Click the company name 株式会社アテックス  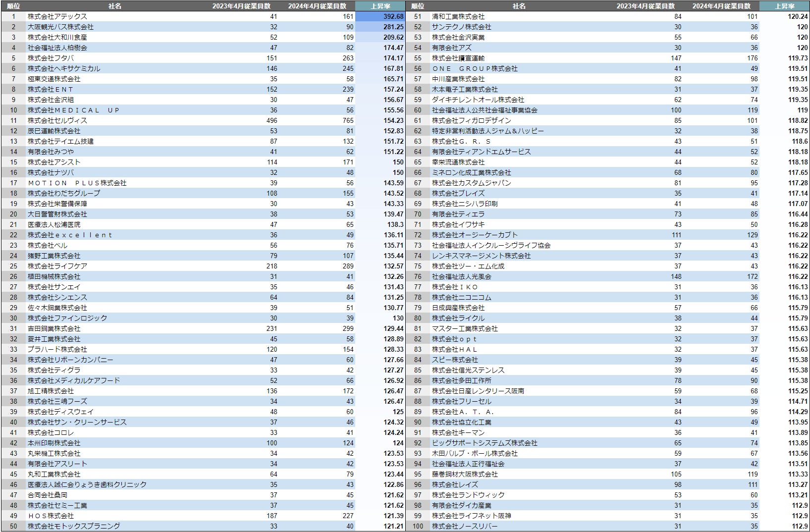coord(57,16)
